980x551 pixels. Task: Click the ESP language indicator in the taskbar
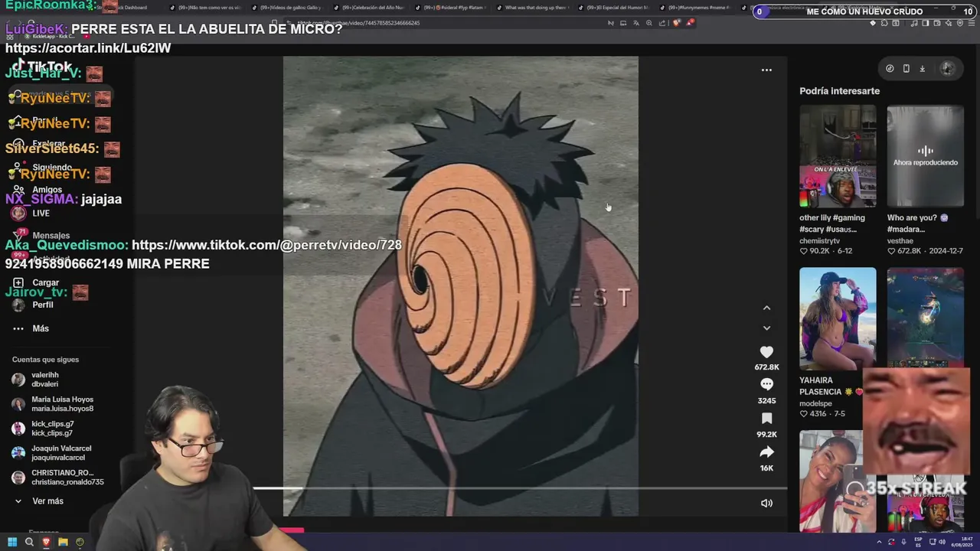pos(918,542)
